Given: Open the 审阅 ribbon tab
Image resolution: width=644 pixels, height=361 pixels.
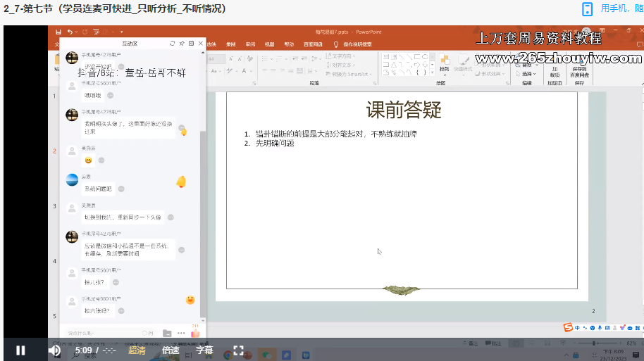Looking at the screenshot, I should 251,44.
